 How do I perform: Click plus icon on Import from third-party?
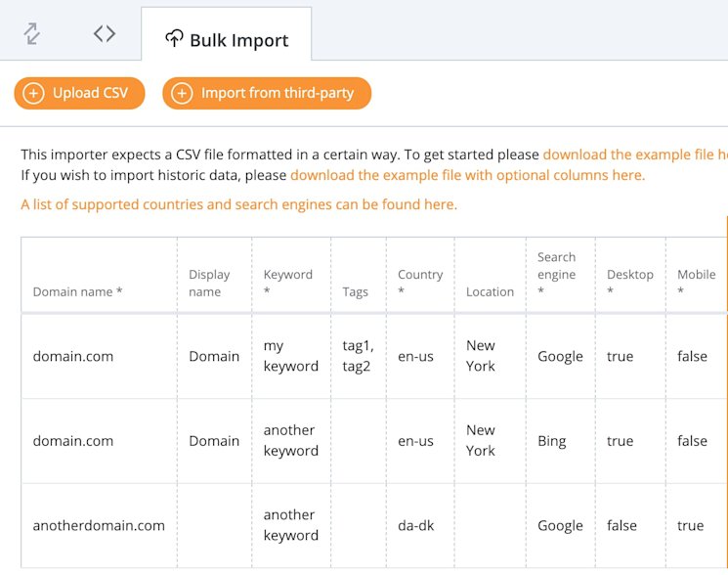182,94
